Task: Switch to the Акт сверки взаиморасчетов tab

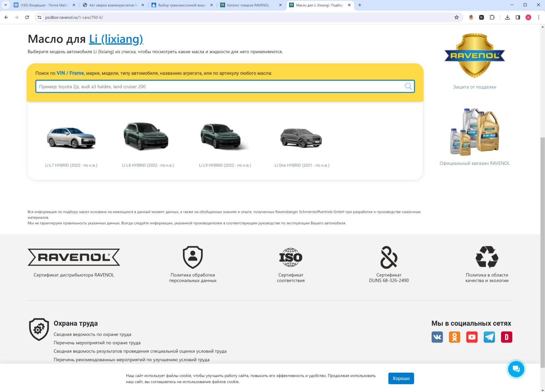Action: [113, 5]
